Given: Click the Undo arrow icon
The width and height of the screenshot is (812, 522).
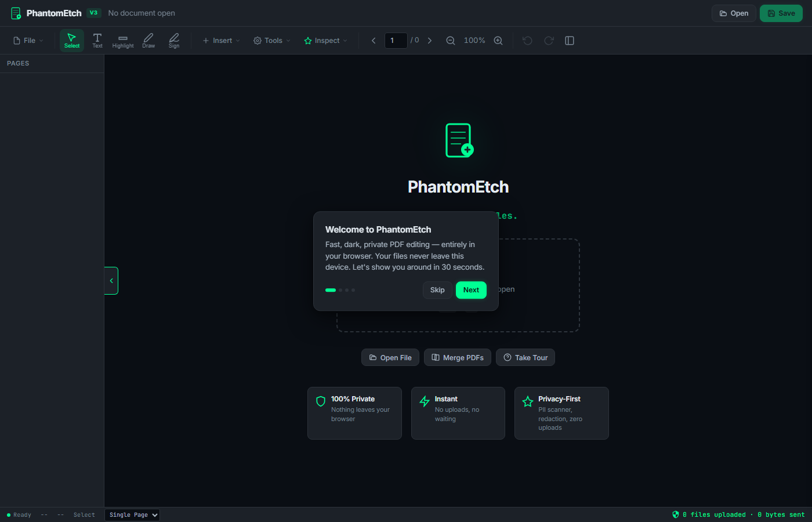Looking at the screenshot, I should click(527, 40).
